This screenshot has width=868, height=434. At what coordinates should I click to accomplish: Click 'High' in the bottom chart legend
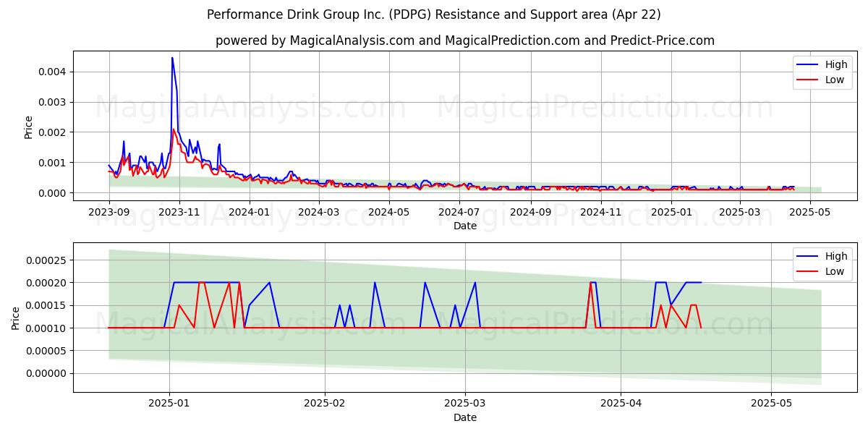coord(836,256)
